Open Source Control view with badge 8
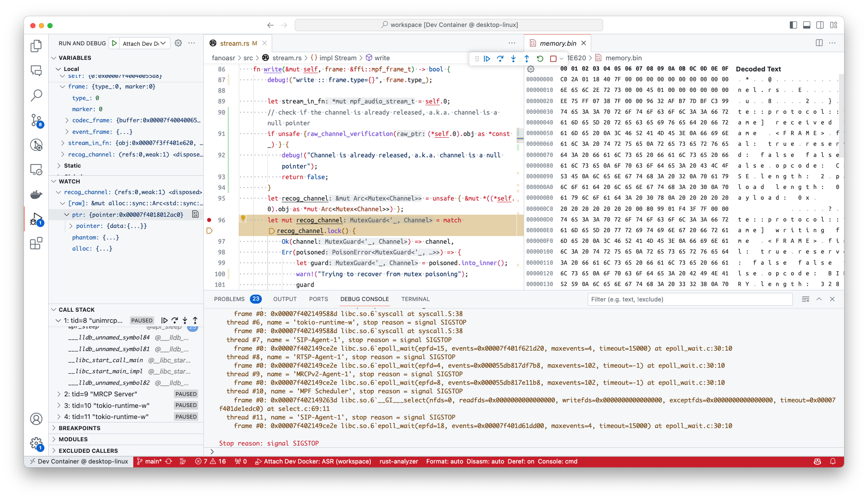868x499 pixels. tap(36, 121)
